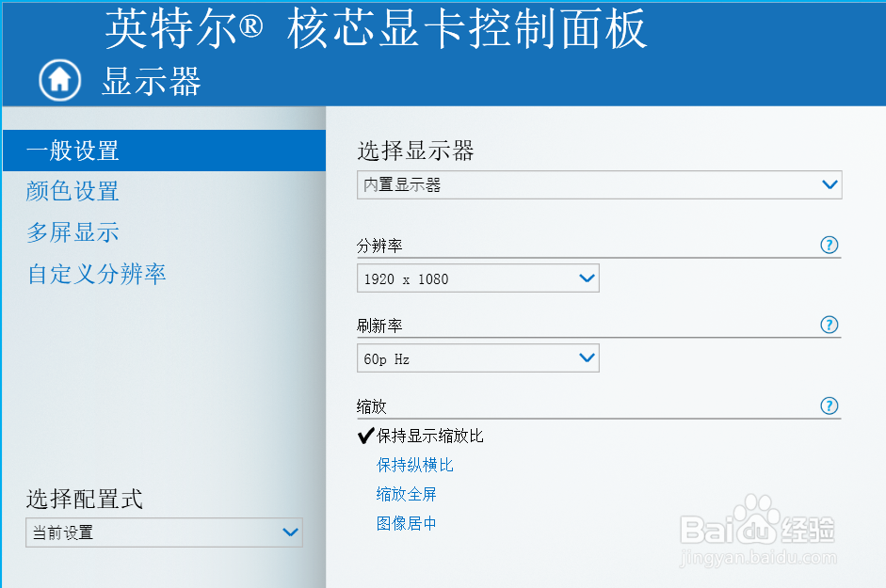Open help for 分辨率 setting

(x=829, y=246)
